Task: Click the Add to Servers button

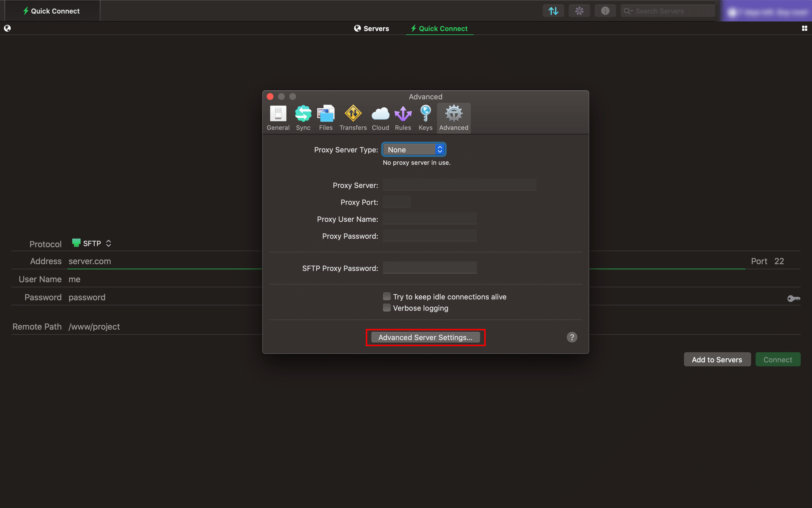Action: tap(717, 360)
